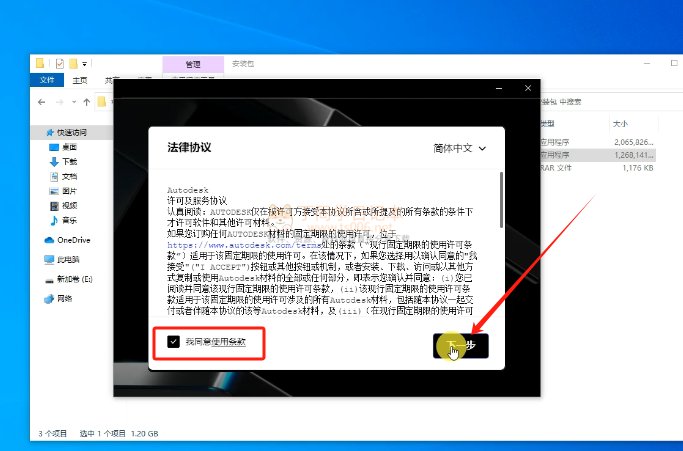
Task: Click the 类型 column header in Explorer
Action: (548, 124)
